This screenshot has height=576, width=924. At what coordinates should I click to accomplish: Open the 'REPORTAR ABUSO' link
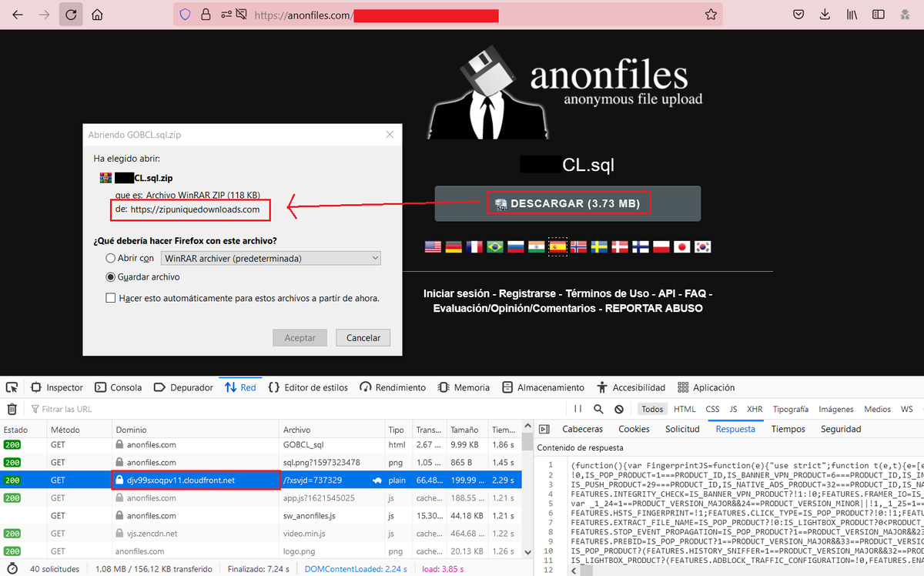tap(654, 308)
